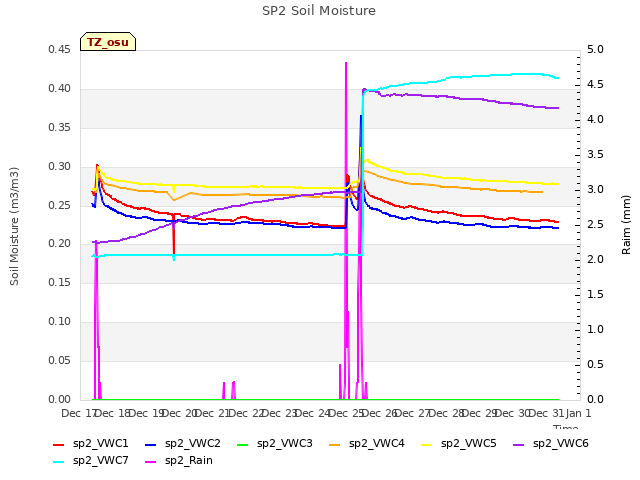Click the green sp2_VWC3 legend swatch
The image size is (640, 480).
(243, 445)
